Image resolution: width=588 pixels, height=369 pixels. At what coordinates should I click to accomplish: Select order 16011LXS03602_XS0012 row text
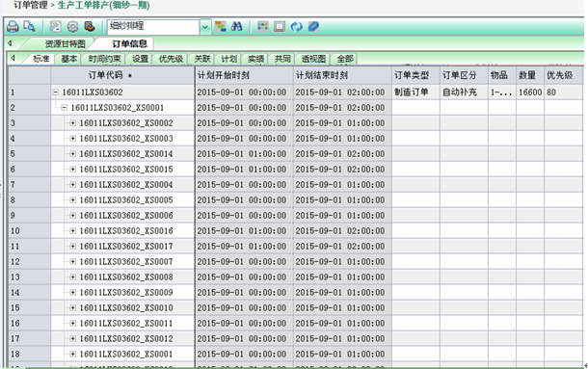pos(126,338)
